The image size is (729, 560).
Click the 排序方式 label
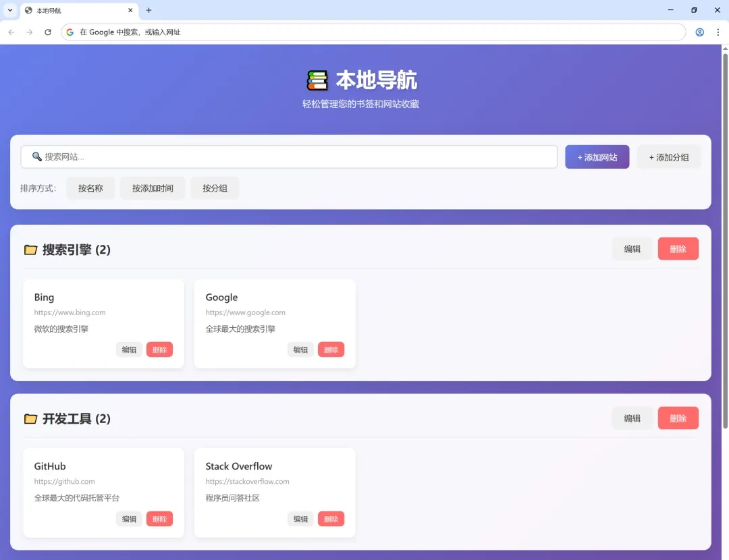38,188
